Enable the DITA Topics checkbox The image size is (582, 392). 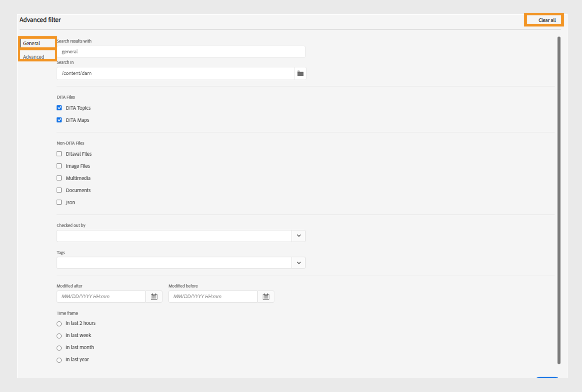tap(59, 108)
